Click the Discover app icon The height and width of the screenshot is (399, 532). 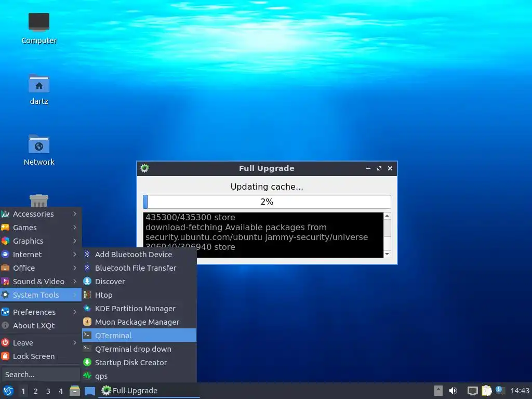87,281
